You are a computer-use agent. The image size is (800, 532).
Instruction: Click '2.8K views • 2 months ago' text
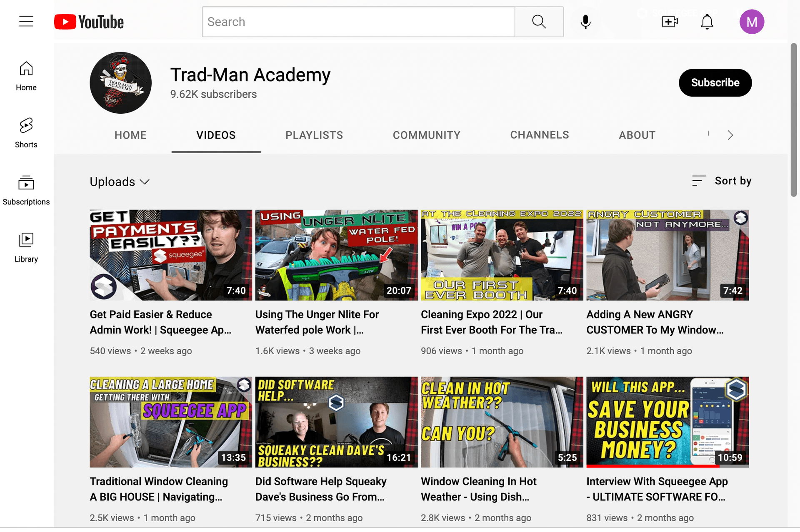pos(476,518)
